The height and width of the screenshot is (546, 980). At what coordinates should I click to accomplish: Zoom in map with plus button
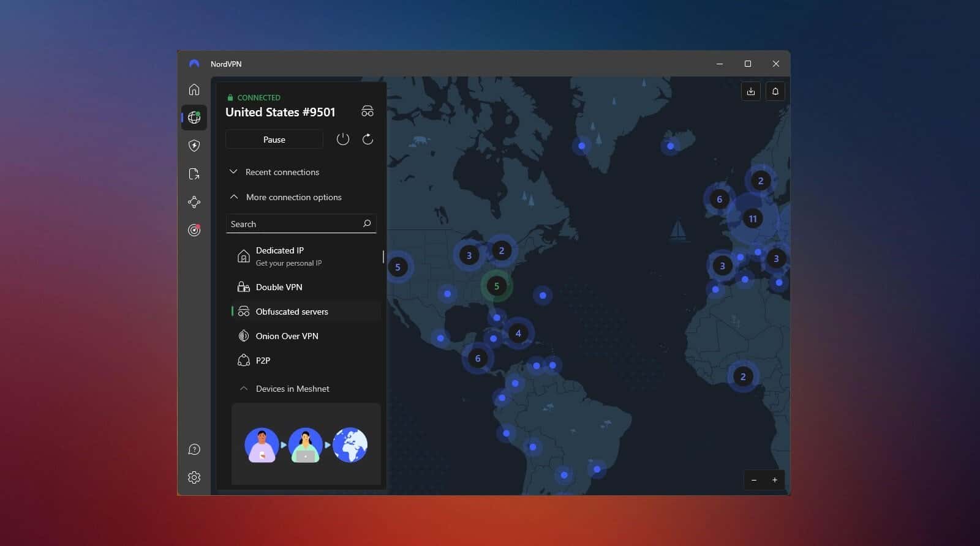775,480
